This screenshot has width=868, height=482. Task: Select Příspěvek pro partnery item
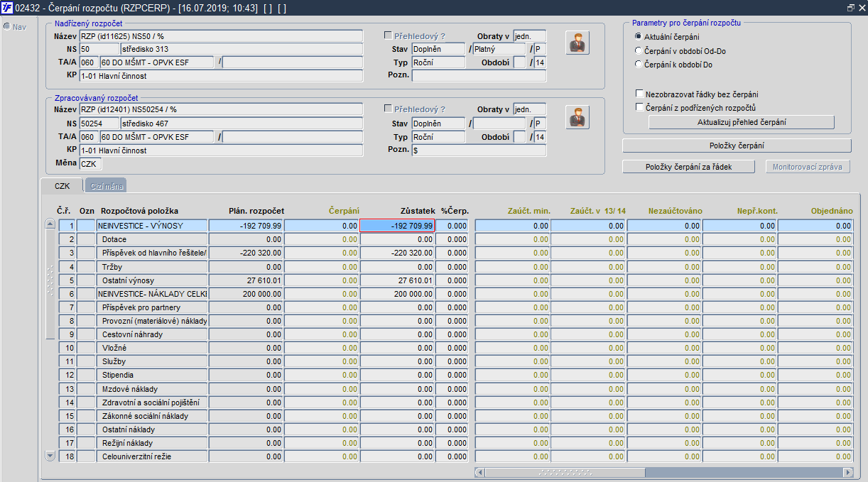(152, 307)
